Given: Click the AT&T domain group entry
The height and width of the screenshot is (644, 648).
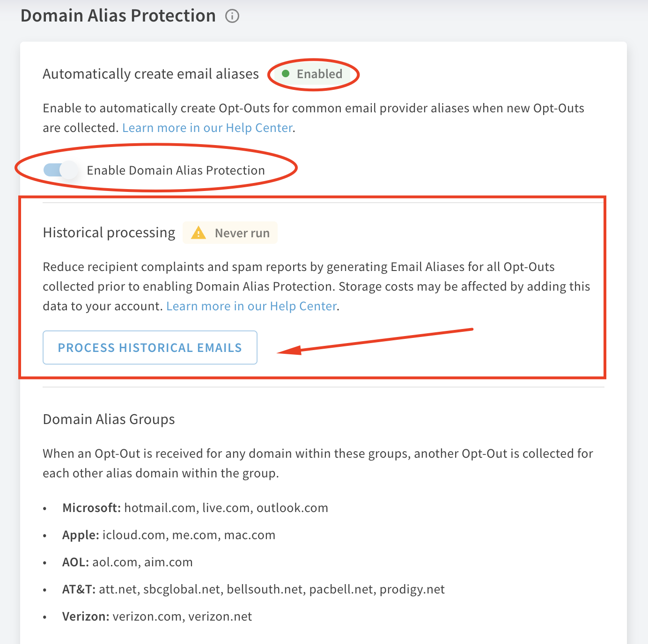Looking at the screenshot, I should point(253,589).
